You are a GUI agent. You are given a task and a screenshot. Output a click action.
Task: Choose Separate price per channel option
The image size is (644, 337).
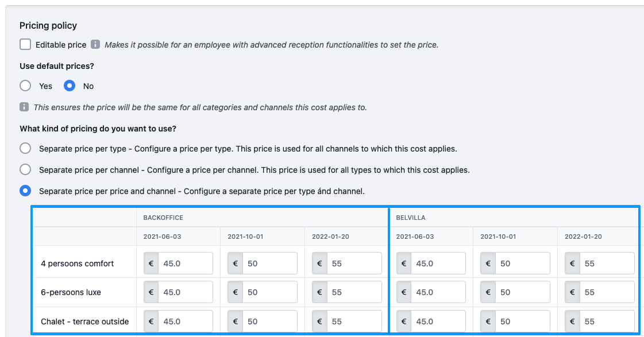(25, 170)
